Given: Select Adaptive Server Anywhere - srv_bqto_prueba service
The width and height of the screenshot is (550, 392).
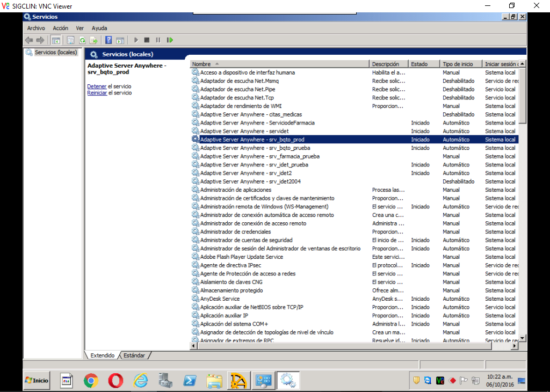Looking at the screenshot, I should 354,148.
